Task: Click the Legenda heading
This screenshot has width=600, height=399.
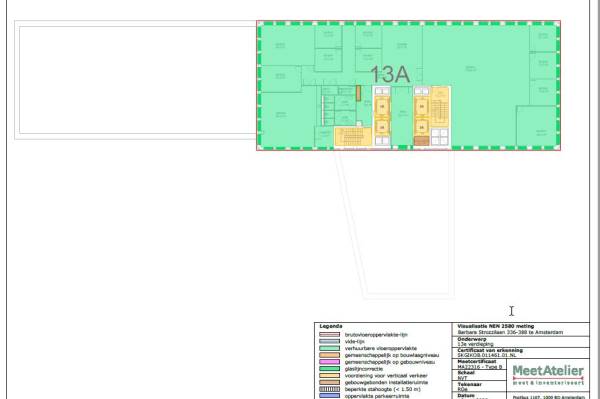Action: pyautogui.click(x=331, y=326)
